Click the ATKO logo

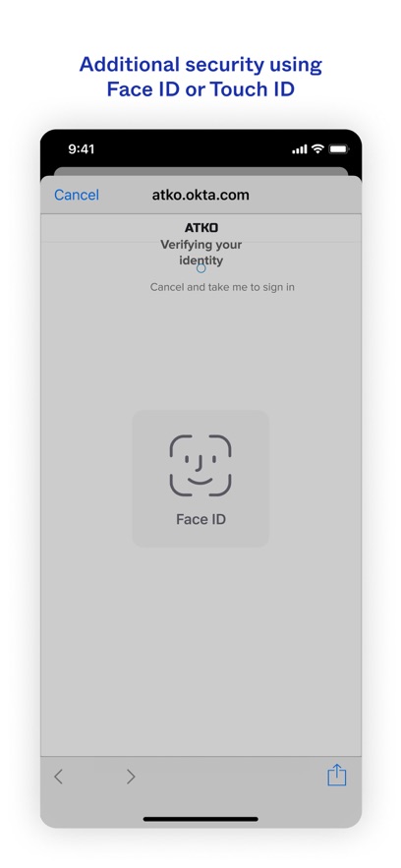200,228
